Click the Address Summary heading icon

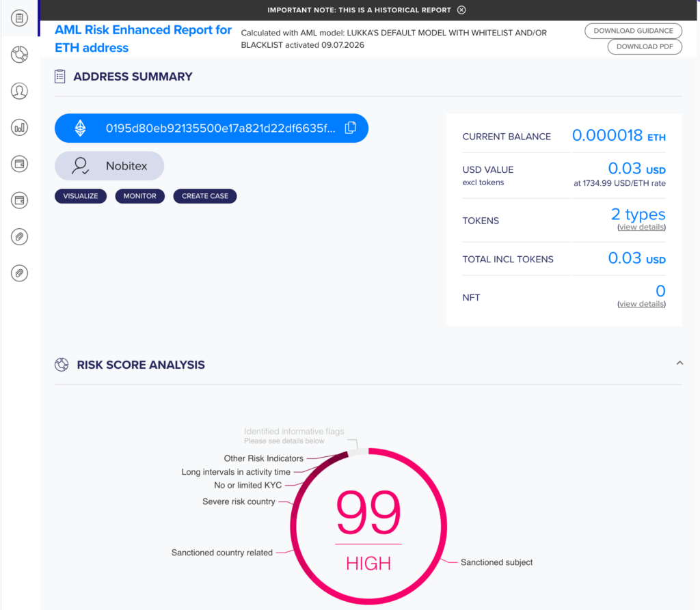(60, 77)
